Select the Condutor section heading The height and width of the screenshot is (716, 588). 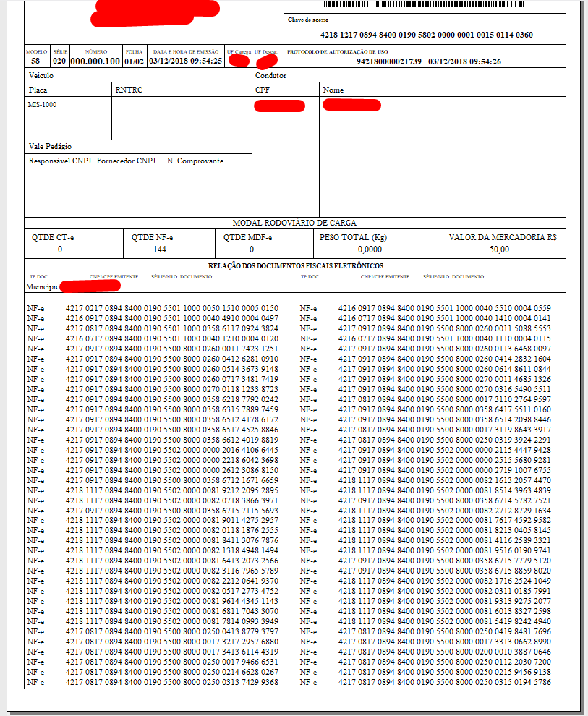(x=270, y=75)
